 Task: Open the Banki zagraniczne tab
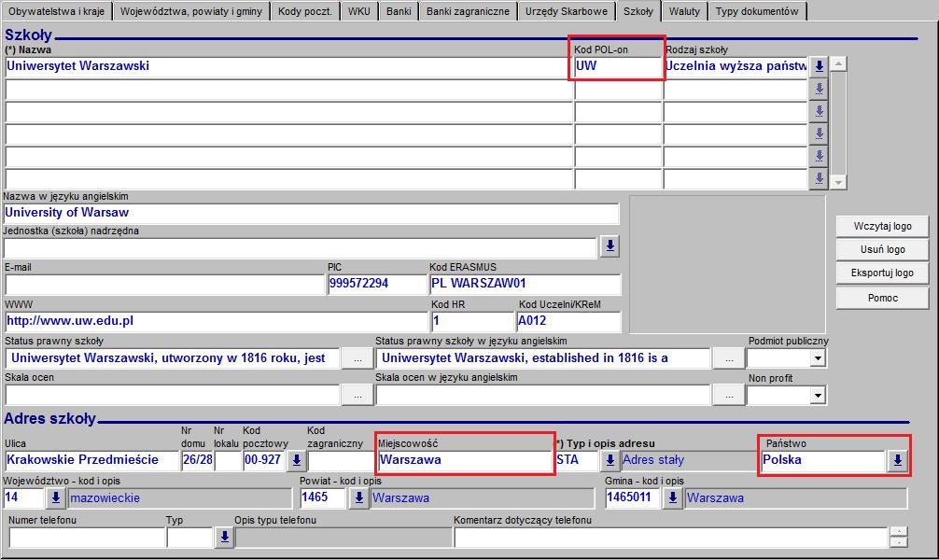[x=468, y=11]
